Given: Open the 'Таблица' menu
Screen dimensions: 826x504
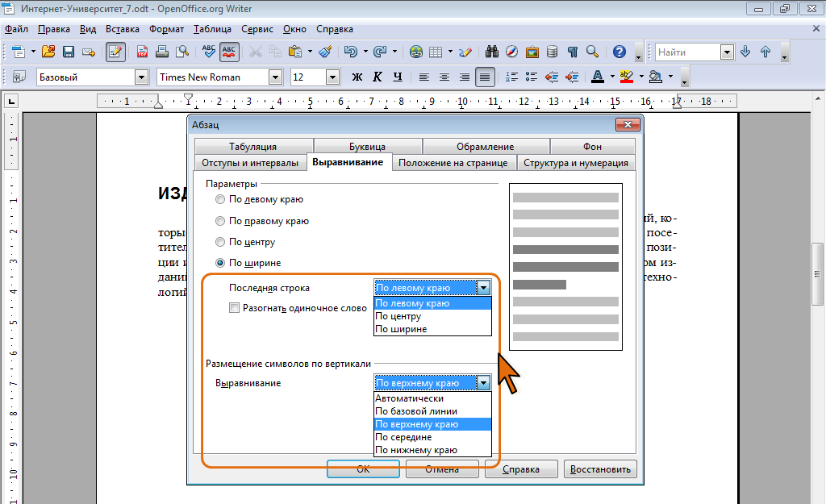Looking at the screenshot, I should (x=212, y=29).
